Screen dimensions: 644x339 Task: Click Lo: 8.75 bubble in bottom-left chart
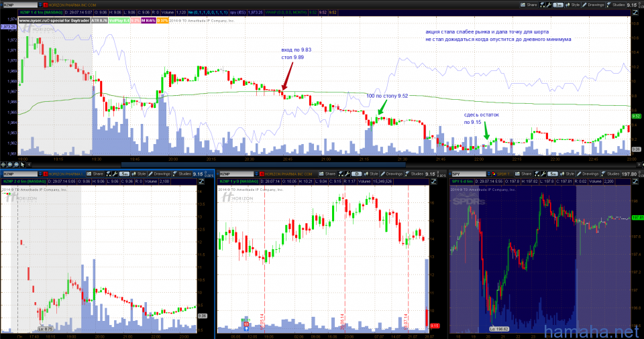[46, 329]
